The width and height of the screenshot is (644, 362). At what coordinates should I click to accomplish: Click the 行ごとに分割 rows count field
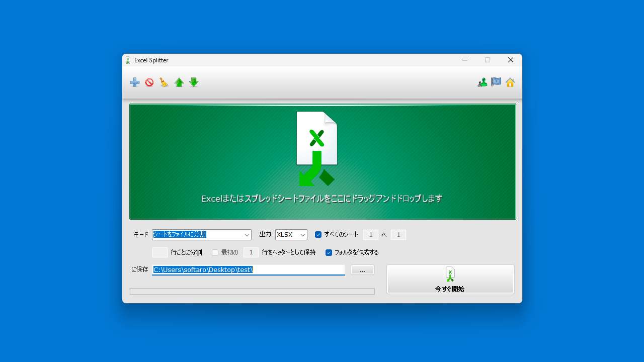160,252
